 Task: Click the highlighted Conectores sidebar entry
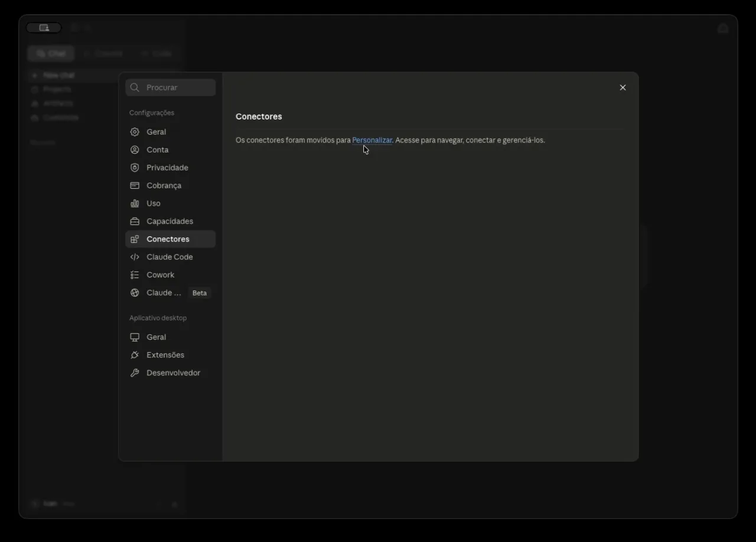click(x=171, y=239)
